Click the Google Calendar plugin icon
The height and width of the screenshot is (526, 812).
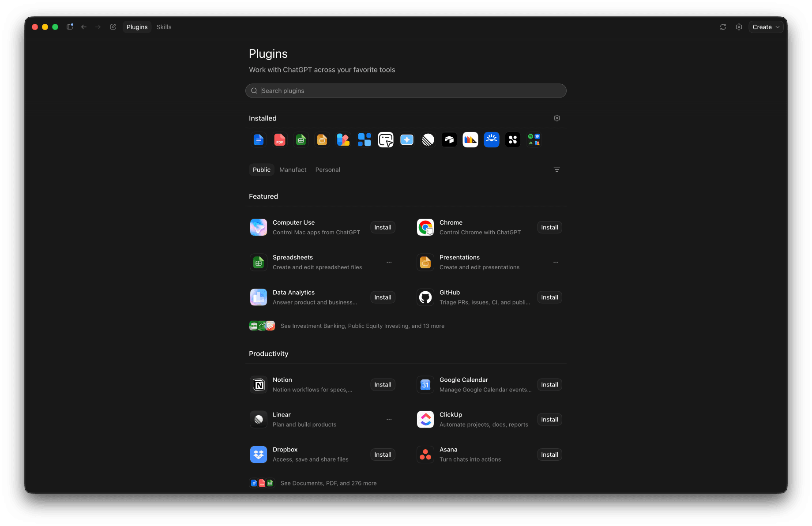425,385
